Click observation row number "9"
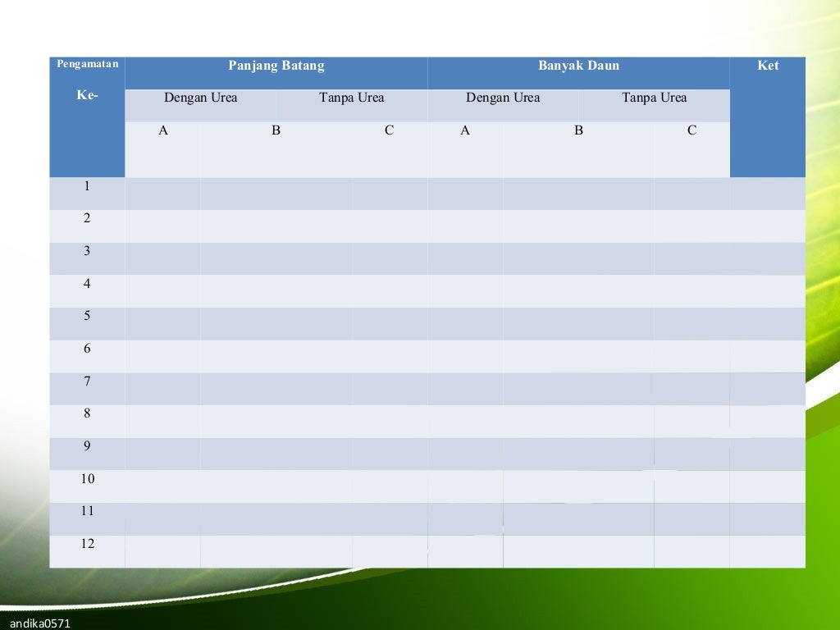Screen dimensions: 840x630 click(87, 445)
